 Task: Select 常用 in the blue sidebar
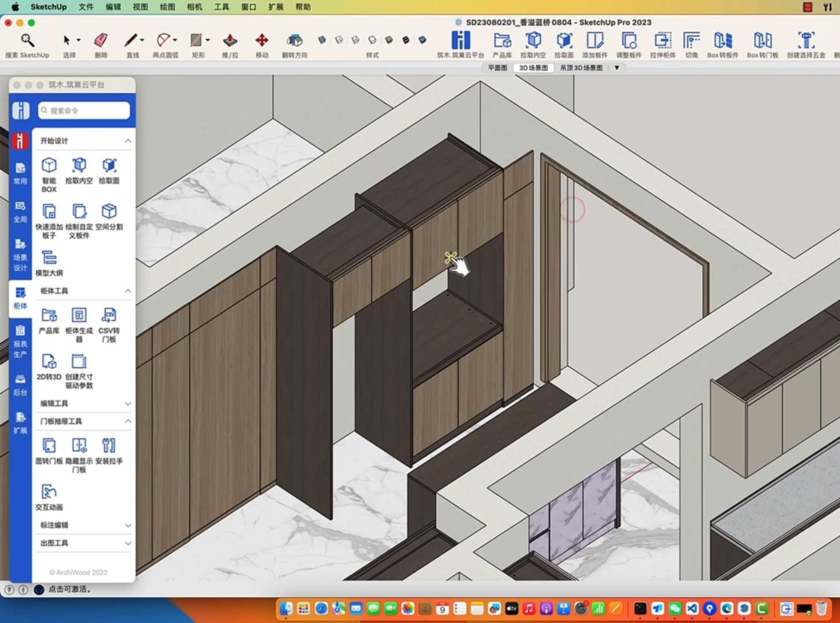pyautogui.click(x=20, y=173)
